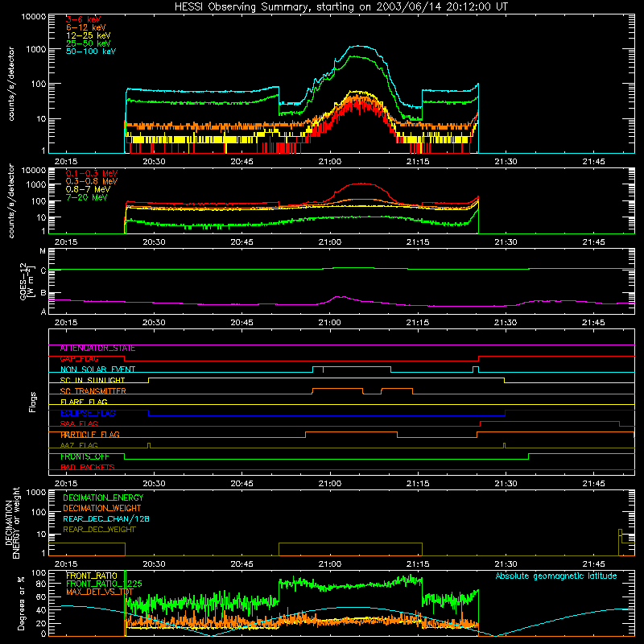
Task: Select the 6-12 keV legend label
Action: click(x=85, y=27)
